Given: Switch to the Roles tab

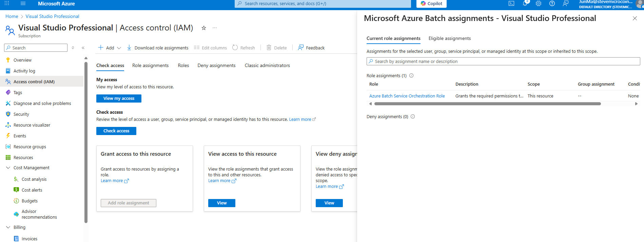Looking at the screenshot, I should [183, 65].
